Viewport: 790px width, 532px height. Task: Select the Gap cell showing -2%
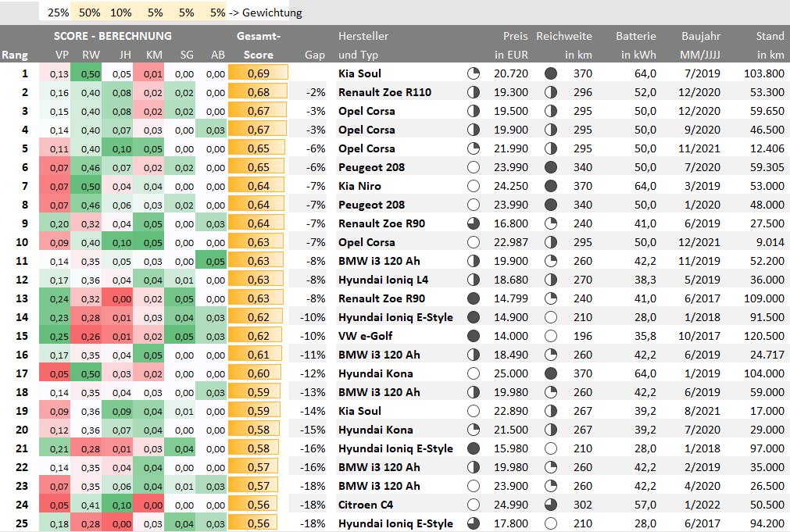316,92
